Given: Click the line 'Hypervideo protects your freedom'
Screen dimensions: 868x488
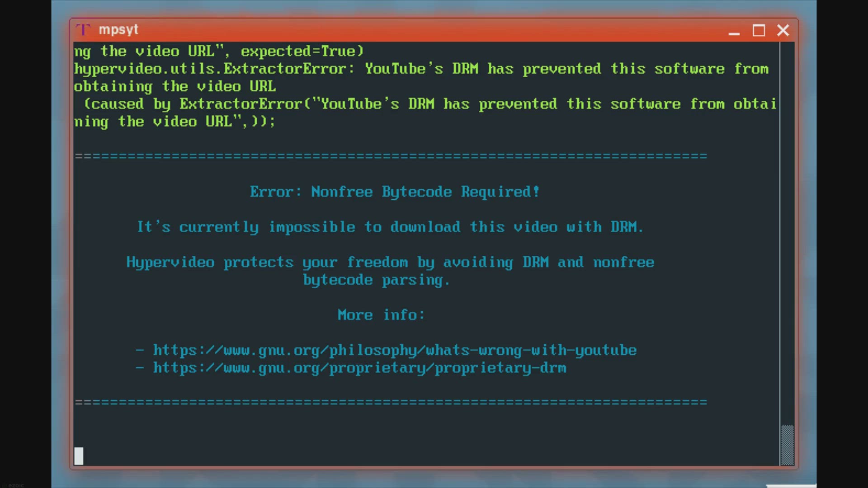Looking at the screenshot, I should coord(390,262).
